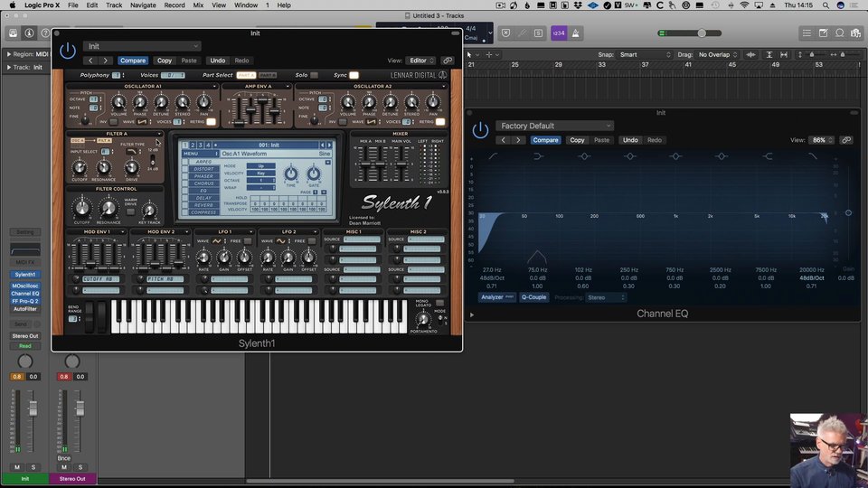The width and height of the screenshot is (868, 488).
Task: Click next preset arrow in Sylenth1 display
Action: [x=329, y=145]
